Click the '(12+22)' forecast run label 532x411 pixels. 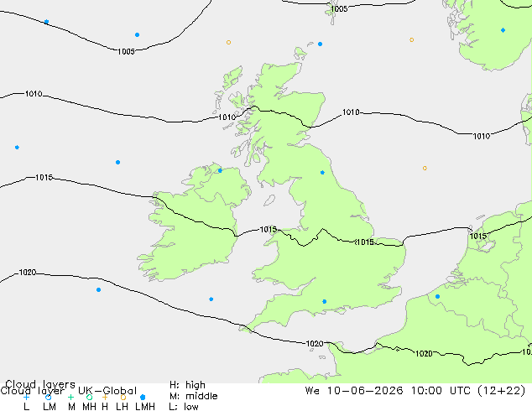tap(502, 391)
